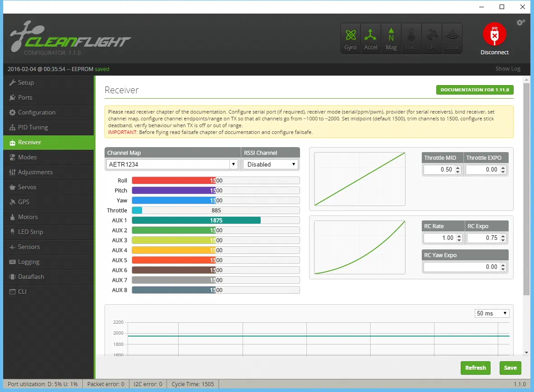The width and height of the screenshot is (534, 392).
Task: Decrease RC Expo with down arrow
Action: point(503,240)
